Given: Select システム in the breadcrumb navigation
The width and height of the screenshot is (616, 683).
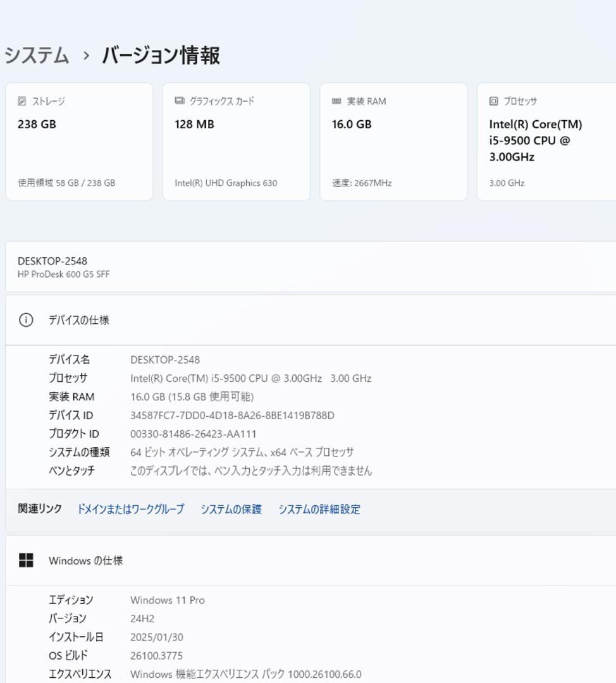Looking at the screenshot, I should pyautogui.click(x=34, y=56).
